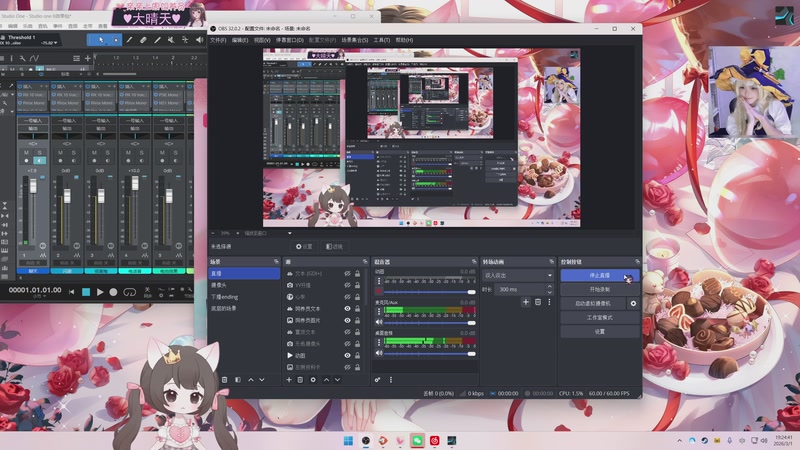The width and height of the screenshot is (800, 450).
Task: Click the Studio One record button
Action: coord(113,292)
